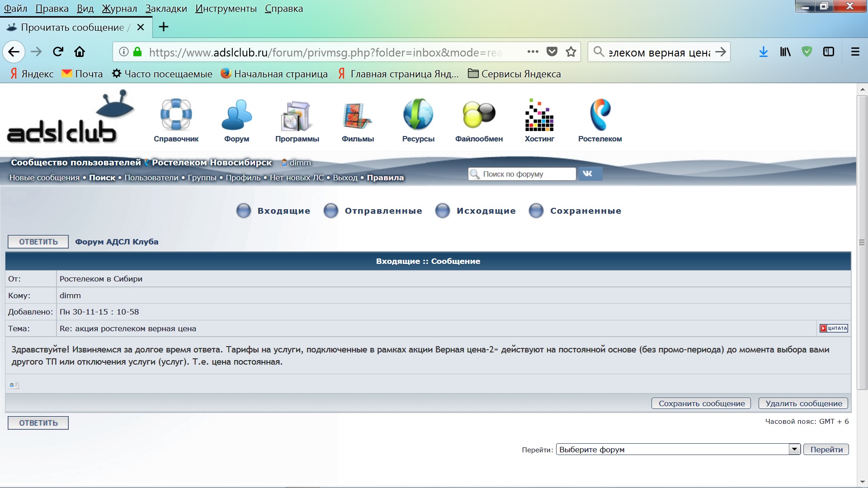Open sender profile card icon
The image size is (868, 488).
click(14, 385)
